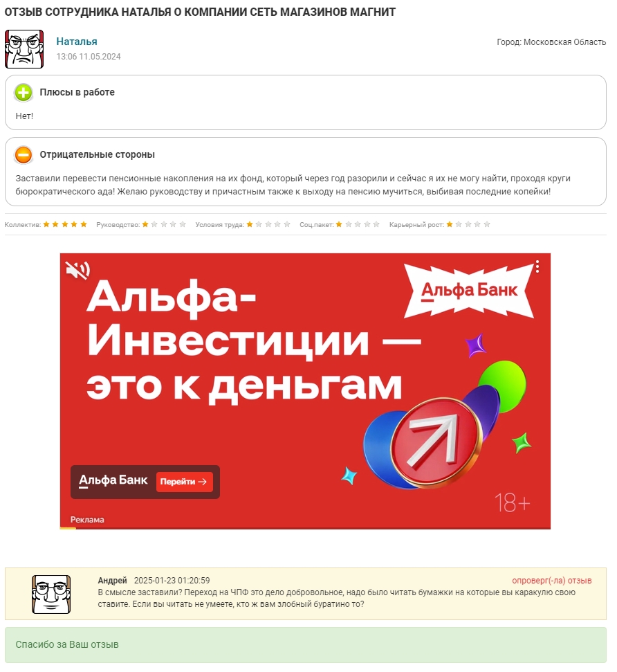This screenshot has width=617, height=672.
Task: Click the gold star next to Карьерный рост
Action: click(450, 224)
